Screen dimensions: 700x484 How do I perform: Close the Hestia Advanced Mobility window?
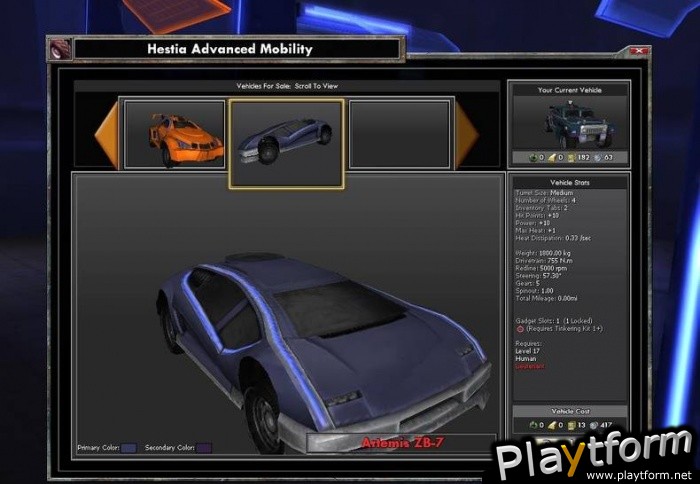click(639, 51)
